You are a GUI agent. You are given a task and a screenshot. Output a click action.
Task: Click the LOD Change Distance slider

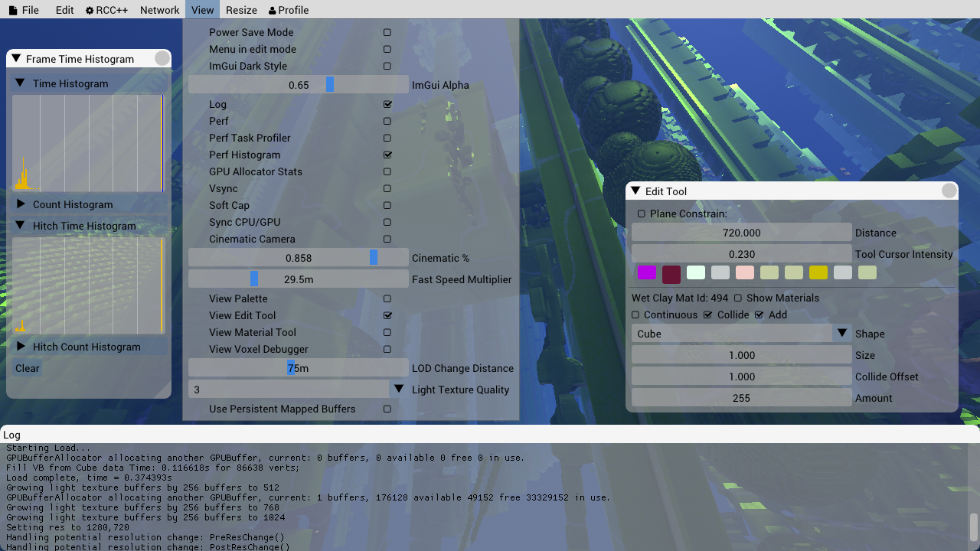[299, 368]
